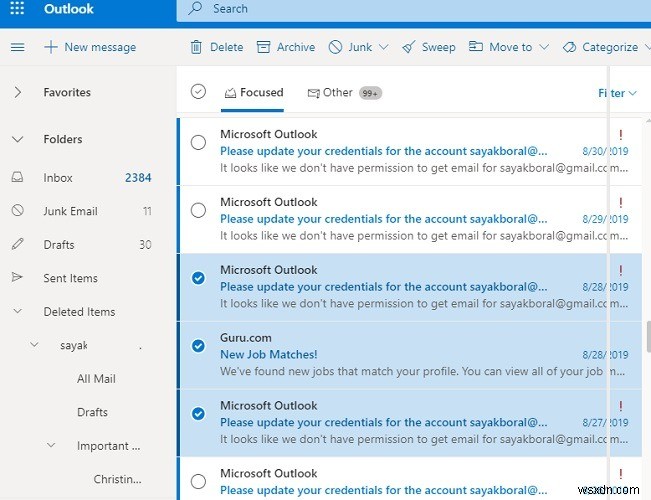Click the Archive box icon

point(263,47)
